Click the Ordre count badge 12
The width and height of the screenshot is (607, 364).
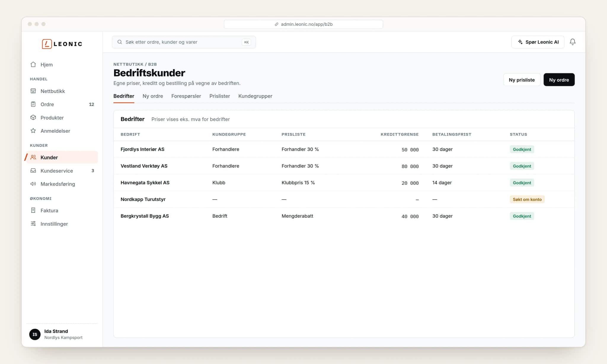click(x=92, y=104)
